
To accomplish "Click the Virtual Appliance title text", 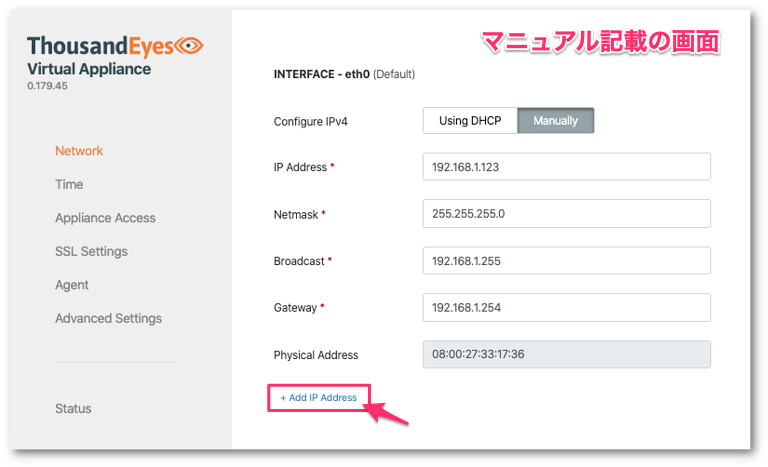I will point(89,69).
